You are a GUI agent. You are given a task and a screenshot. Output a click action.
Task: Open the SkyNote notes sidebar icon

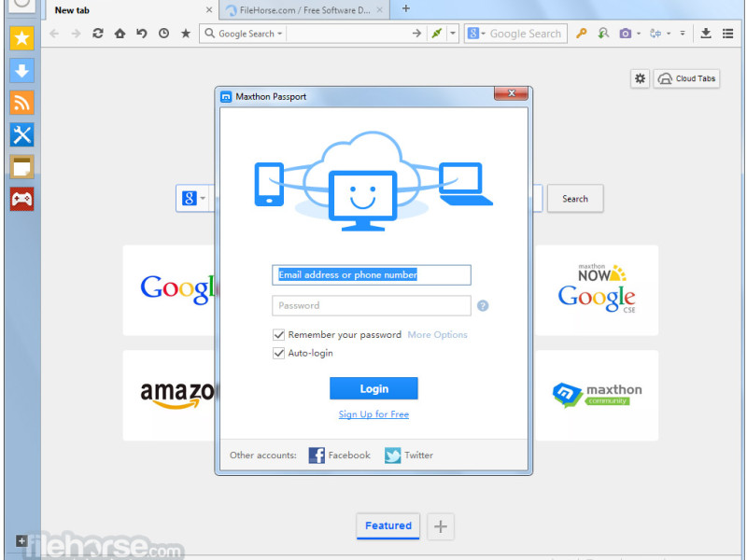pyautogui.click(x=21, y=167)
